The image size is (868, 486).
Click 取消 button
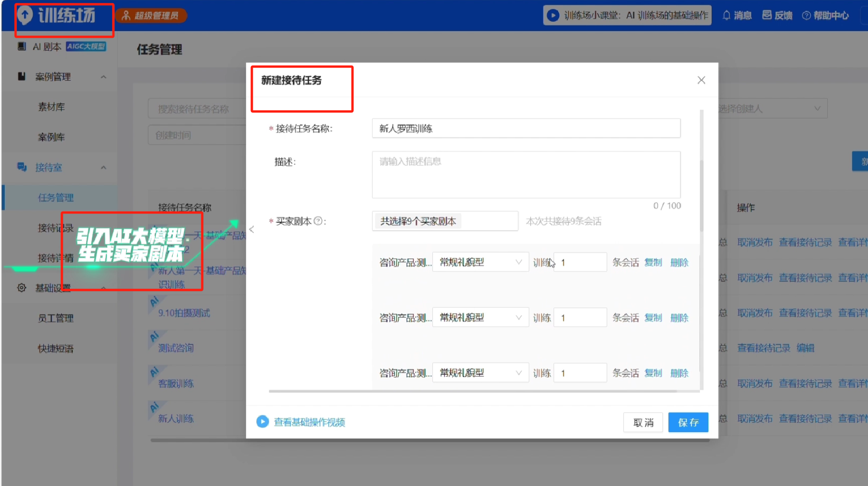643,422
